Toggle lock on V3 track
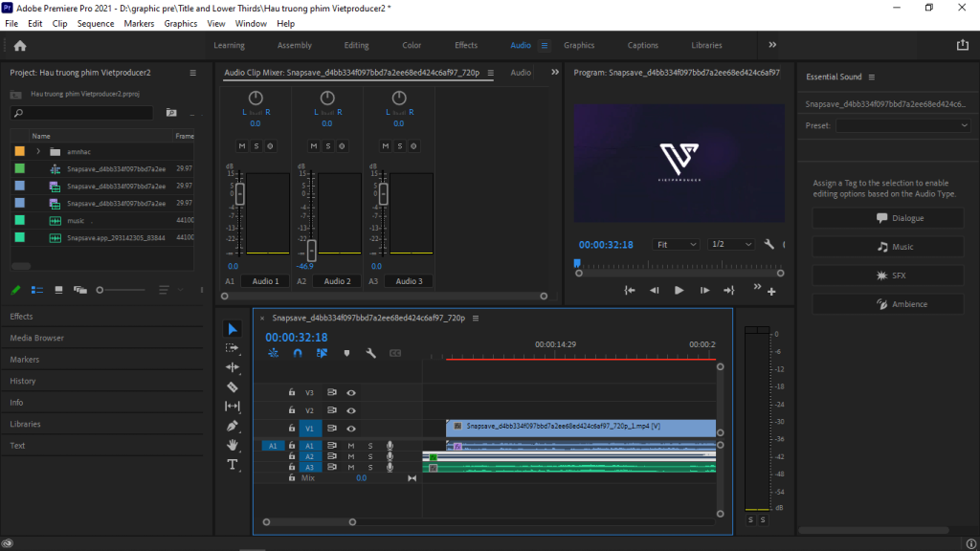Image resolution: width=980 pixels, height=551 pixels. (292, 392)
